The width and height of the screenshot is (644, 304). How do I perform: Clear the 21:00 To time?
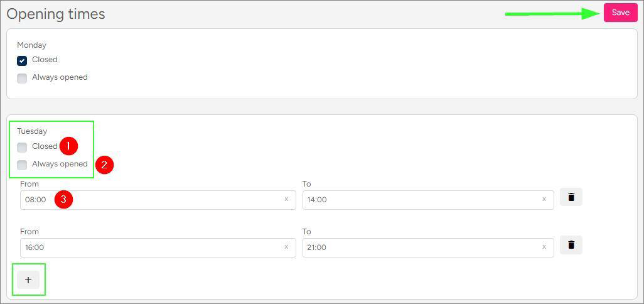coord(544,247)
